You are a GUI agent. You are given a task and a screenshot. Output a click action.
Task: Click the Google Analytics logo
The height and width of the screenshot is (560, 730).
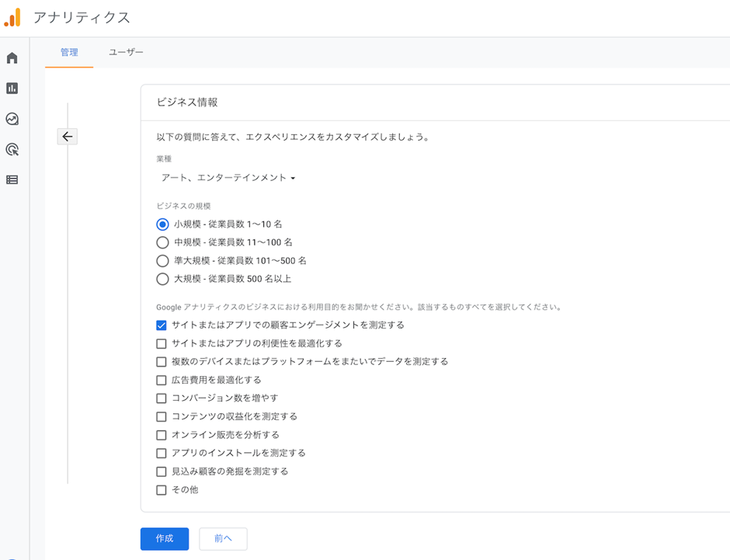tap(12, 18)
